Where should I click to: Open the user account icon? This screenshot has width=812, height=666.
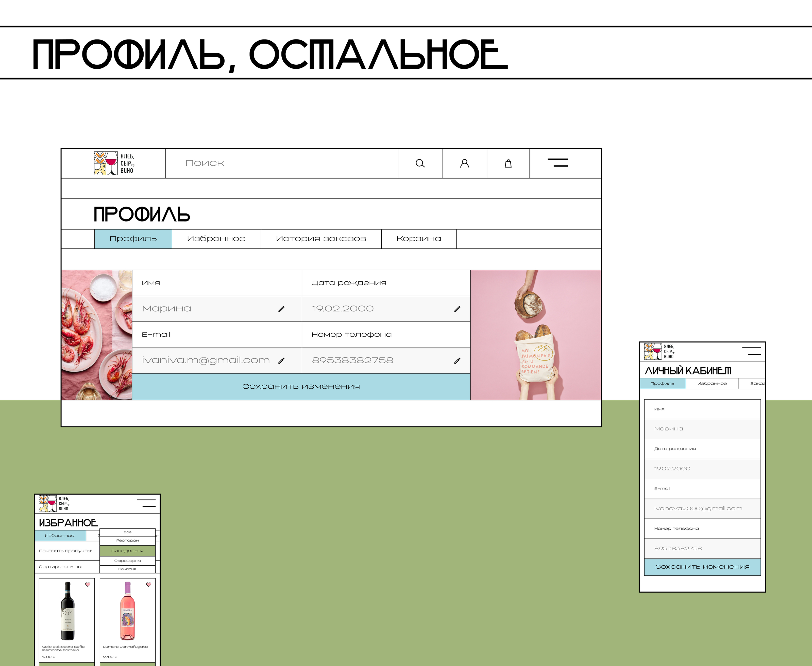465,164
